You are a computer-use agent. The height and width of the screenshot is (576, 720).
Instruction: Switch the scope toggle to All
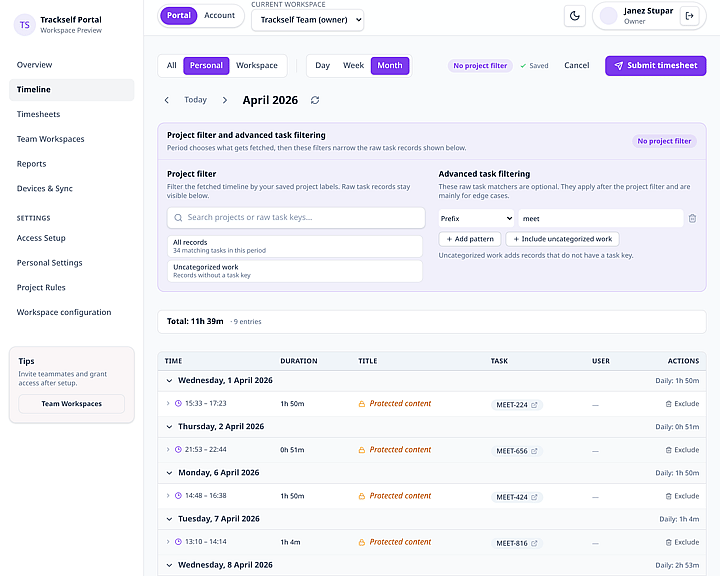171,66
